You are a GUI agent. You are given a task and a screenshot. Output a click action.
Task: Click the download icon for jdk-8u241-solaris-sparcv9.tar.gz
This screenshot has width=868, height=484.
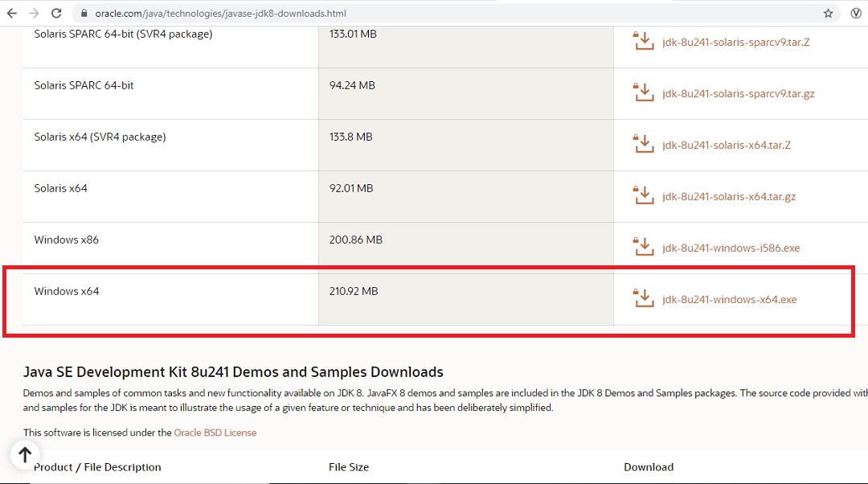click(x=643, y=92)
